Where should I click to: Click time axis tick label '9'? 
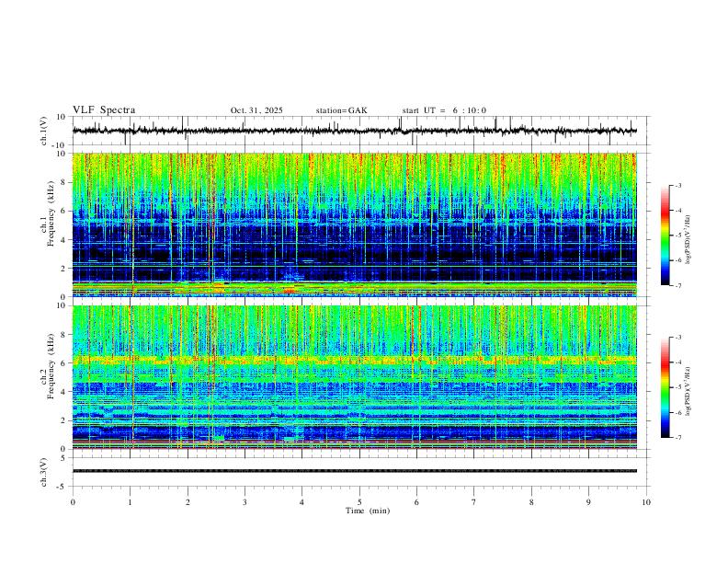(588, 502)
